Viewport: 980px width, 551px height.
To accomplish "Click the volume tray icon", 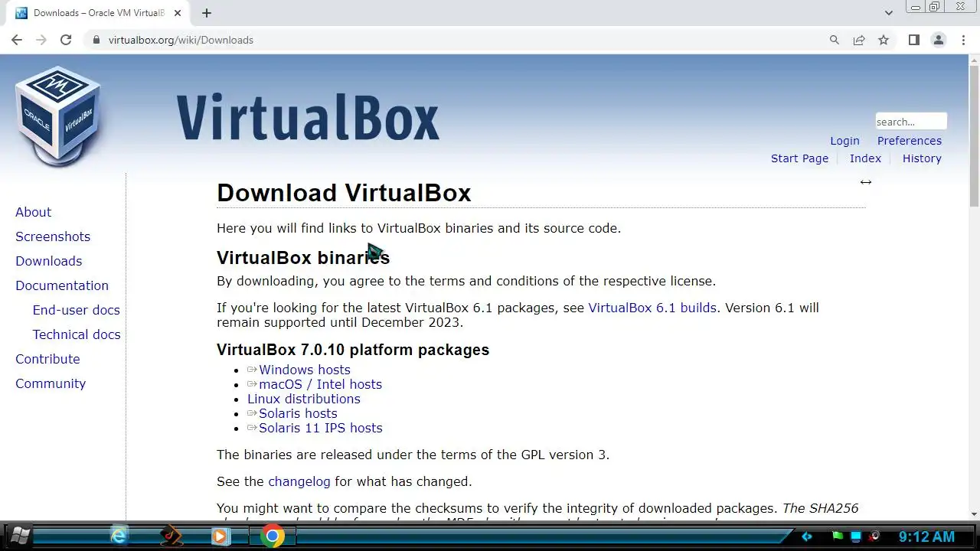I will pyautogui.click(x=874, y=536).
